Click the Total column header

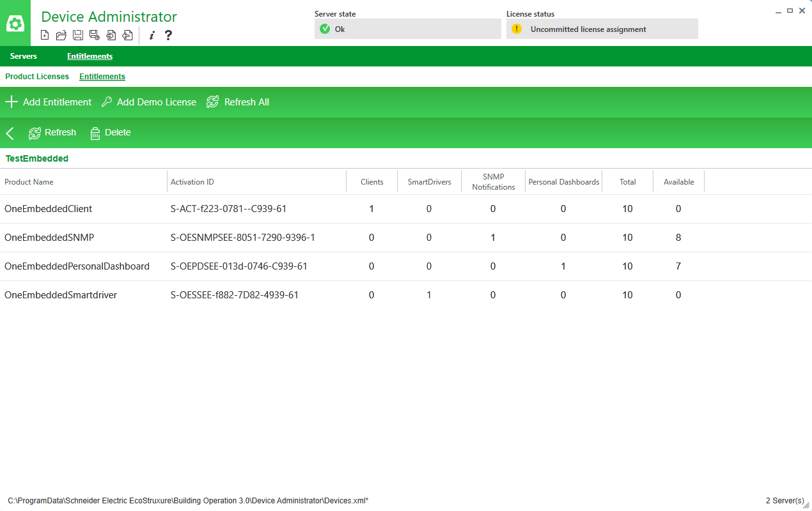pyautogui.click(x=627, y=182)
